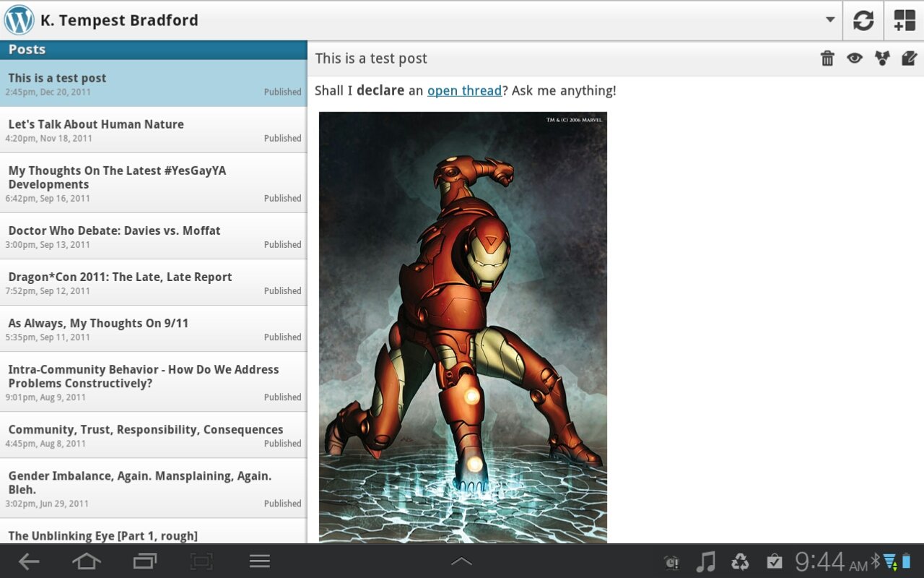This screenshot has width=924, height=578.
Task: Select 'This is a test post' entry
Action: [x=153, y=83]
